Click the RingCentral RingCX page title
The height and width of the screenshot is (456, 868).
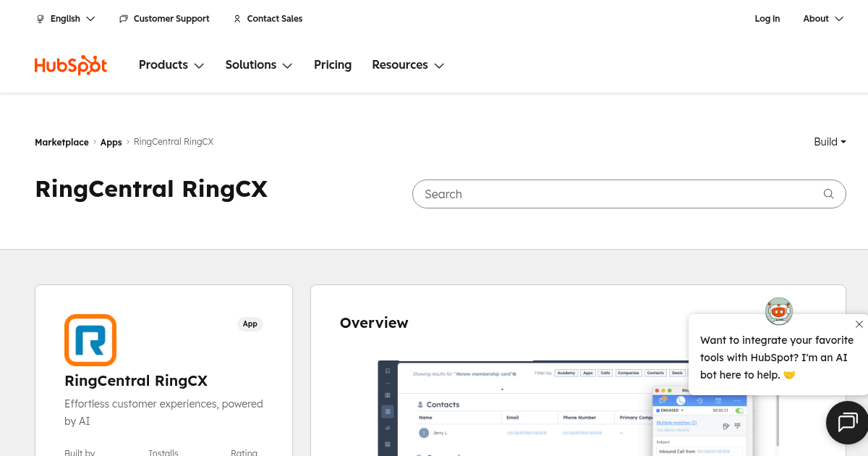click(151, 190)
